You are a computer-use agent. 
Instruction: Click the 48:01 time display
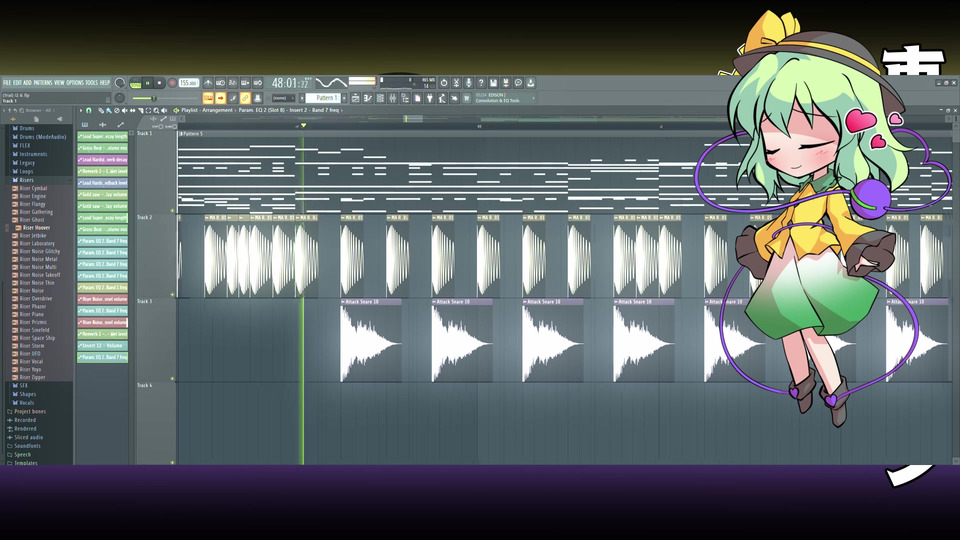click(291, 83)
